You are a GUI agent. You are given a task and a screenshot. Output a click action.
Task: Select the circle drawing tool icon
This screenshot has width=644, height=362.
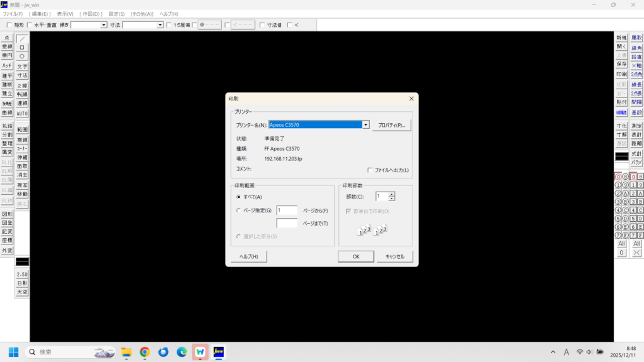tap(22, 56)
